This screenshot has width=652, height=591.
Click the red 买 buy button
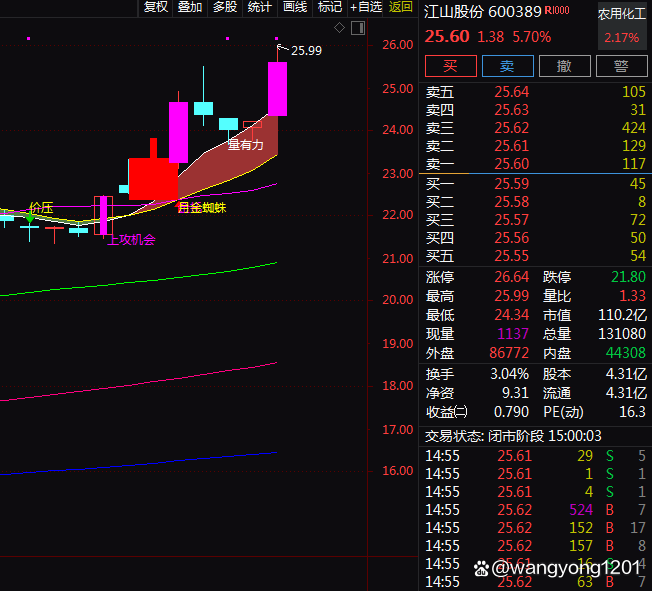tap(451, 66)
